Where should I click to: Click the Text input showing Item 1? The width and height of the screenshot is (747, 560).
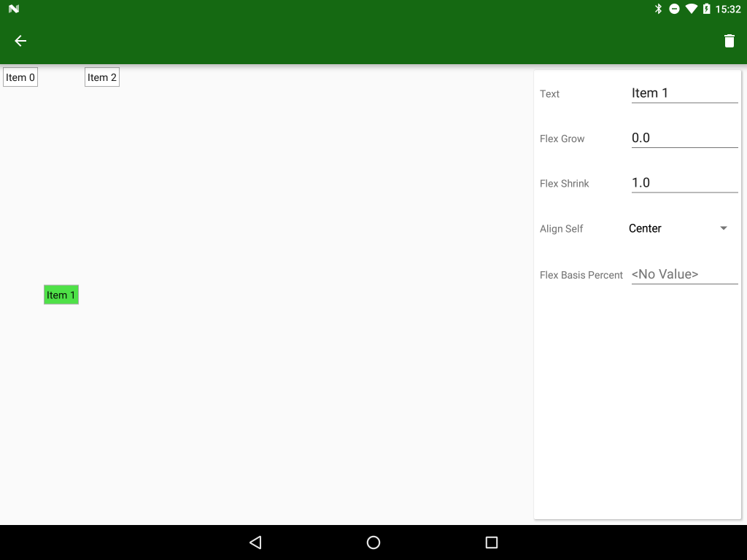click(683, 93)
